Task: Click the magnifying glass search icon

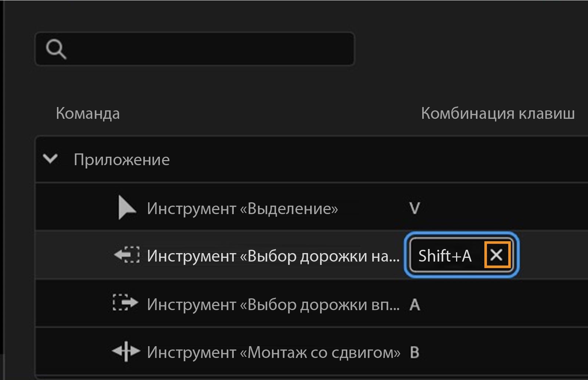Action: [x=56, y=49]
